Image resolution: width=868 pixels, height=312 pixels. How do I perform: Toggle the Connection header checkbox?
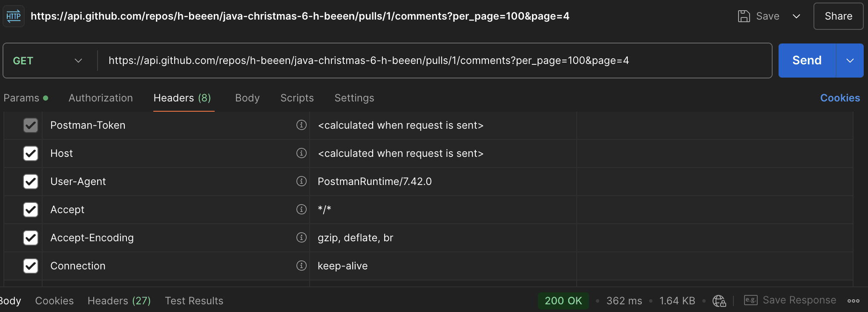pyautogui.click(x=31, y=266)
